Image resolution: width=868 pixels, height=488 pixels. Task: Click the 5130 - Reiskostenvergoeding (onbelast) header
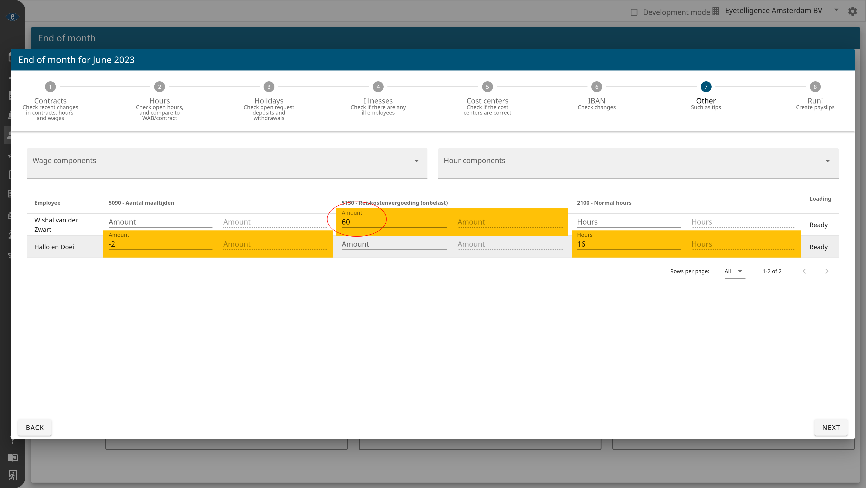coord(394,203)
